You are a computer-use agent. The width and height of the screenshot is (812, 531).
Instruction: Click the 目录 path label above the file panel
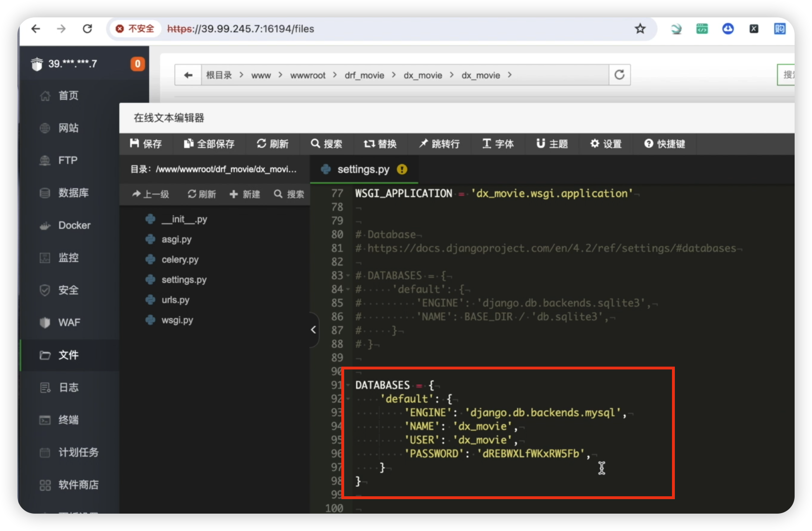[213, 169]
